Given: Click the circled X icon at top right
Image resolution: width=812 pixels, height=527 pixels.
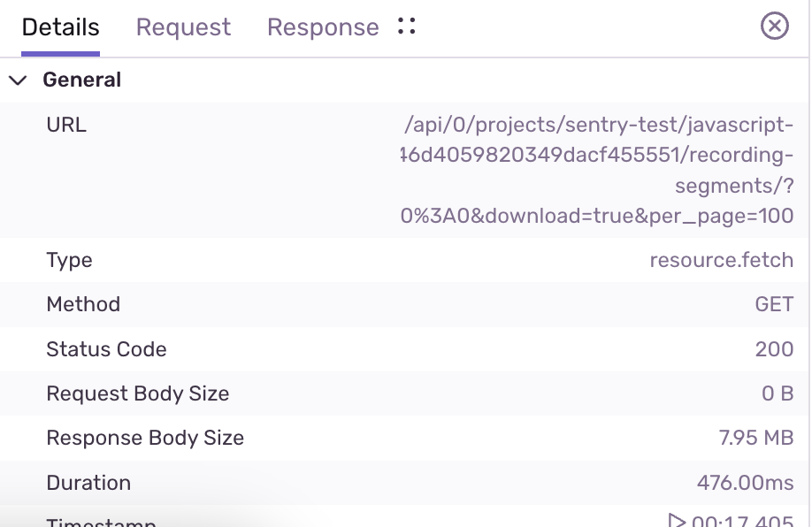Looking at the screenshot, I should (x=774, y=26).
